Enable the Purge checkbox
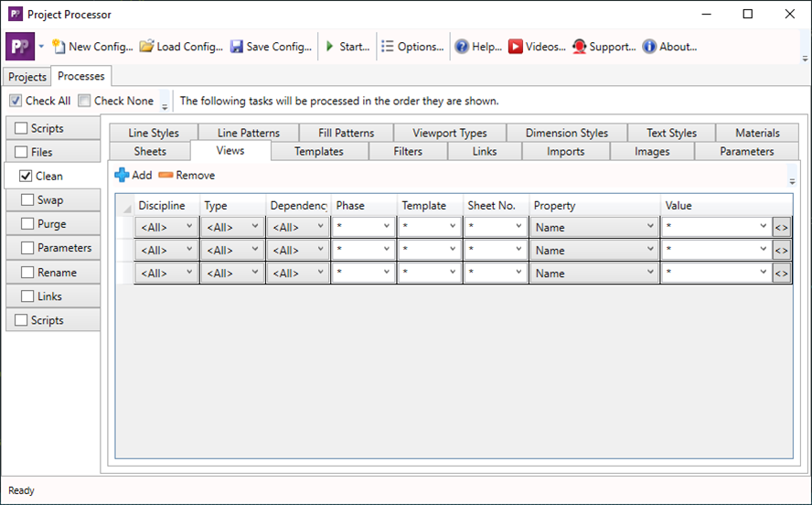The height and width of the screenshot is (505, 812). [x=27, y=224]
